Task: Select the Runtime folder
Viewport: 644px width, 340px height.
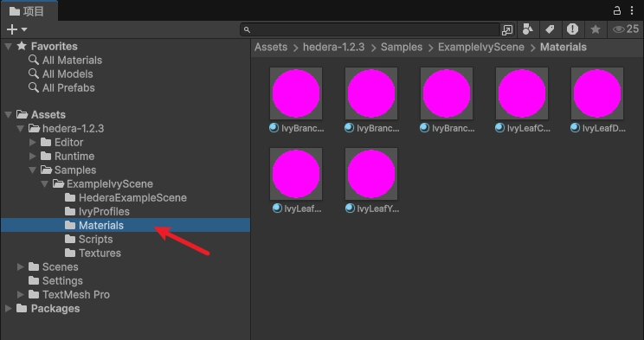Action: pyautogui.click(x=74, y=157)
